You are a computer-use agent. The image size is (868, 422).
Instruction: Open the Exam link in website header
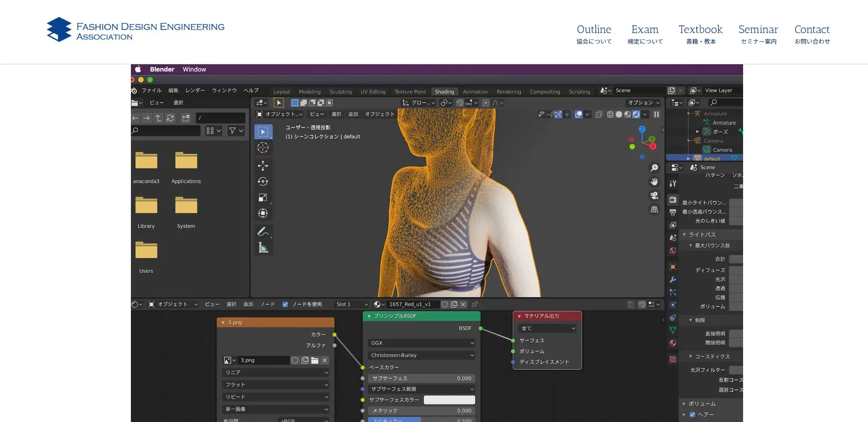click(x=645, y=34)
